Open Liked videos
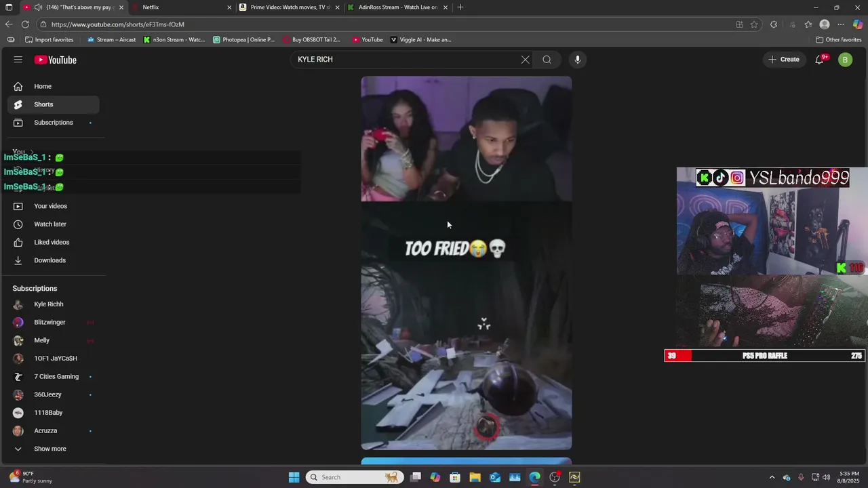 (x=54, y=242)
